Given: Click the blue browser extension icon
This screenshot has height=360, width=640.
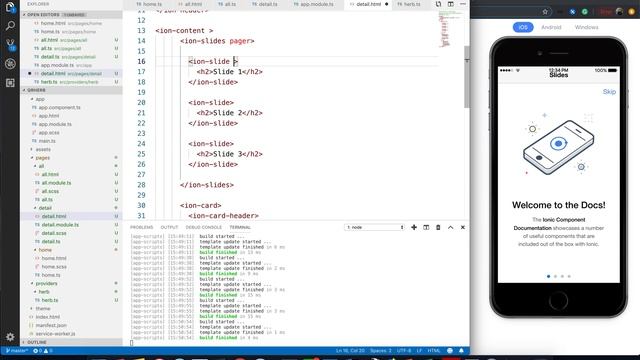Looking at the screenshot, I should click(572, 12).
